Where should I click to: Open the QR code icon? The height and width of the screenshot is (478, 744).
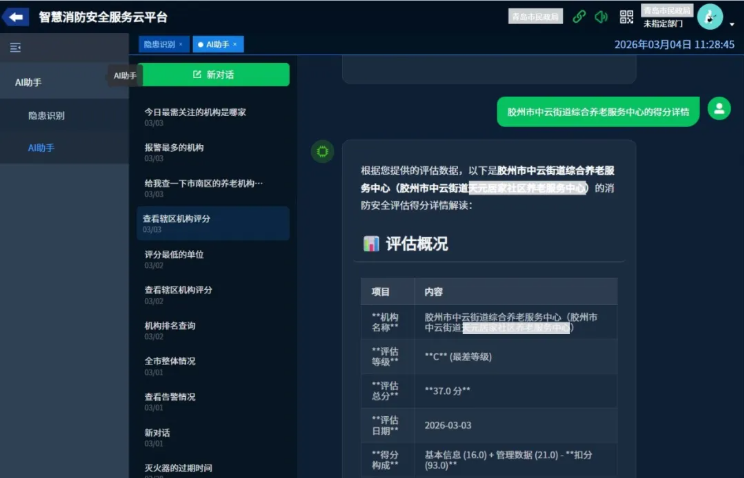tap(626, 17)
